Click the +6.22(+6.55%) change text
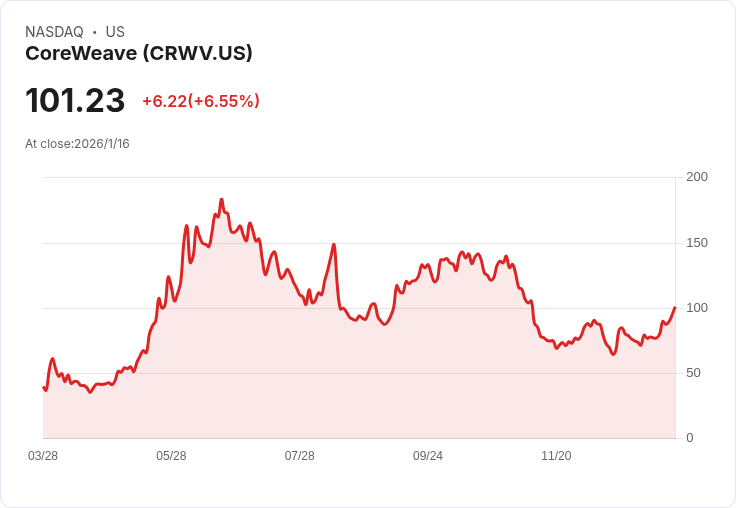 click(201, 101)
